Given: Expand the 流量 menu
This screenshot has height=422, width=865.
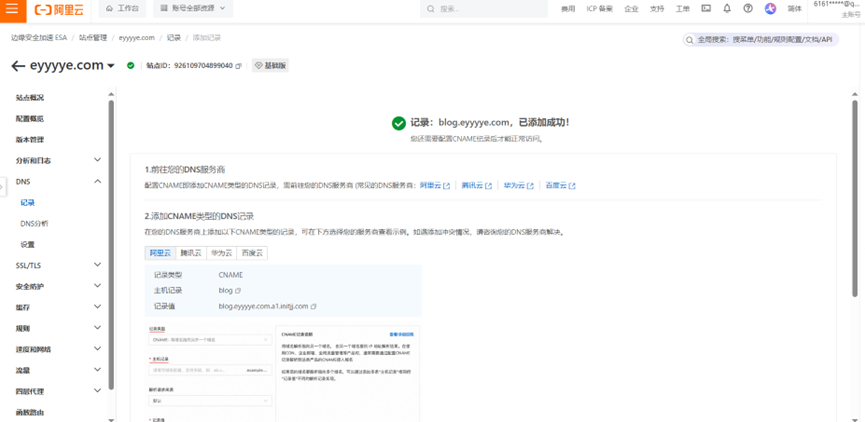Looking at the screenshot, I should click(x=98, y=370).
